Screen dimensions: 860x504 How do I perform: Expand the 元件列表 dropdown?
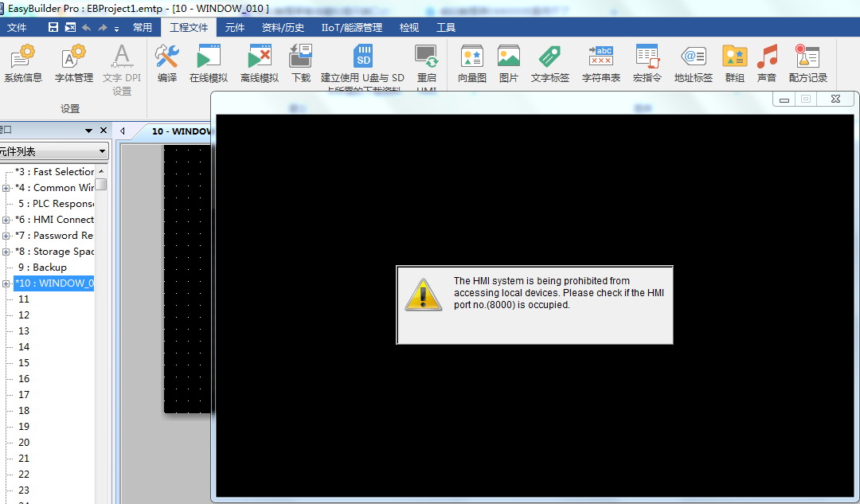click(103, 151)
